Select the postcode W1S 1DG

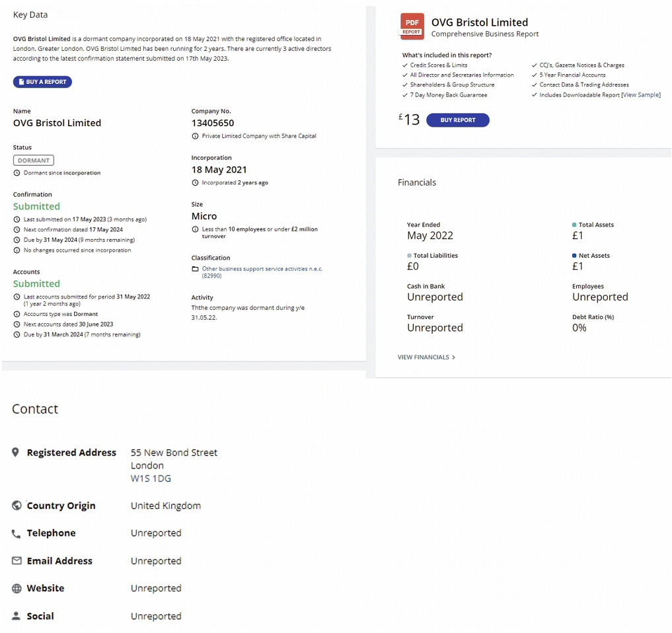click(151, 478)
